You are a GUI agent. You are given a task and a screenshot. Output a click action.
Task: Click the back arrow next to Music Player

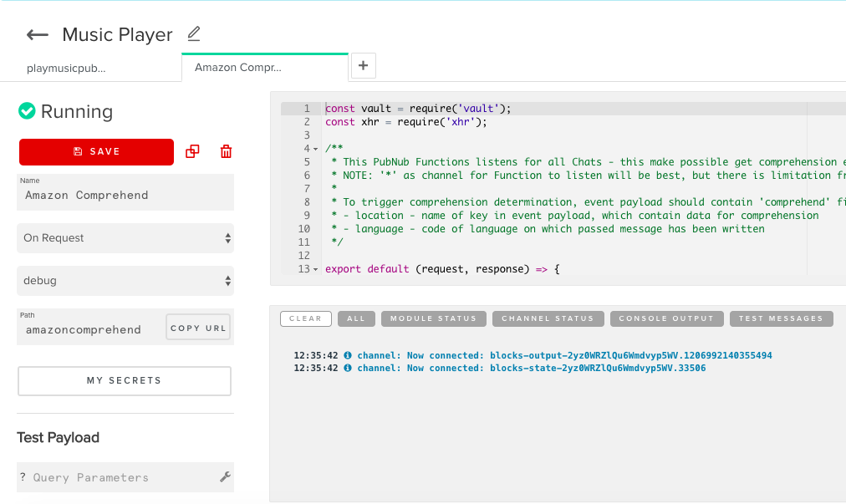38,35
